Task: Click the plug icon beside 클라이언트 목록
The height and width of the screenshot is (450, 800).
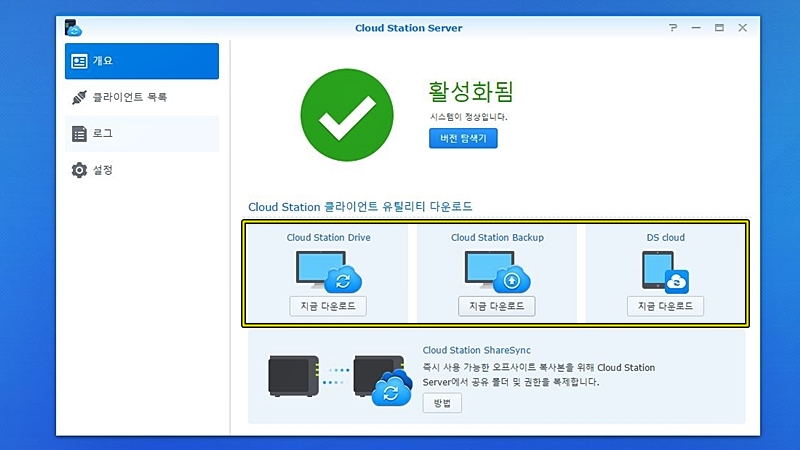Action: 79,97
